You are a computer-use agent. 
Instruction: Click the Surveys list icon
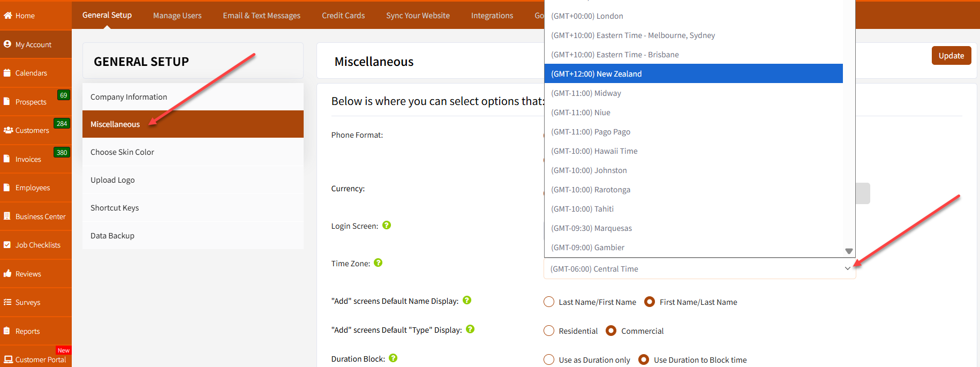point(7,302)
